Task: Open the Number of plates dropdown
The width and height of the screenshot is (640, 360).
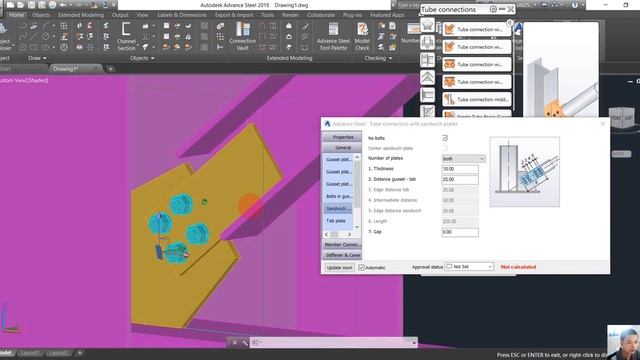Action: coord(463,158)
